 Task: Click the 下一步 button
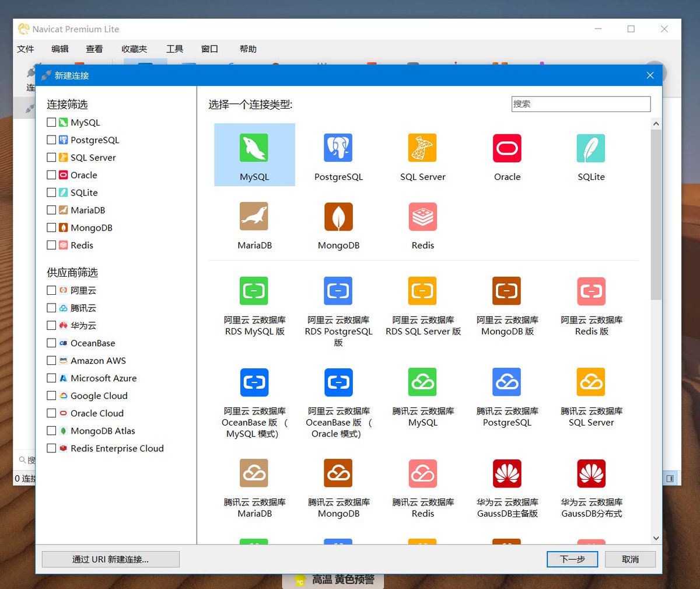pos(572,559)
